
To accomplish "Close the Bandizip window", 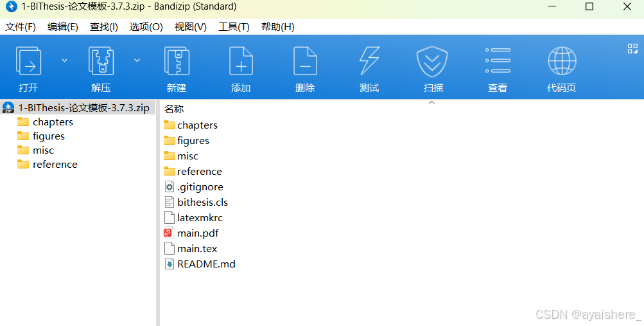I will tap(627, 6).
